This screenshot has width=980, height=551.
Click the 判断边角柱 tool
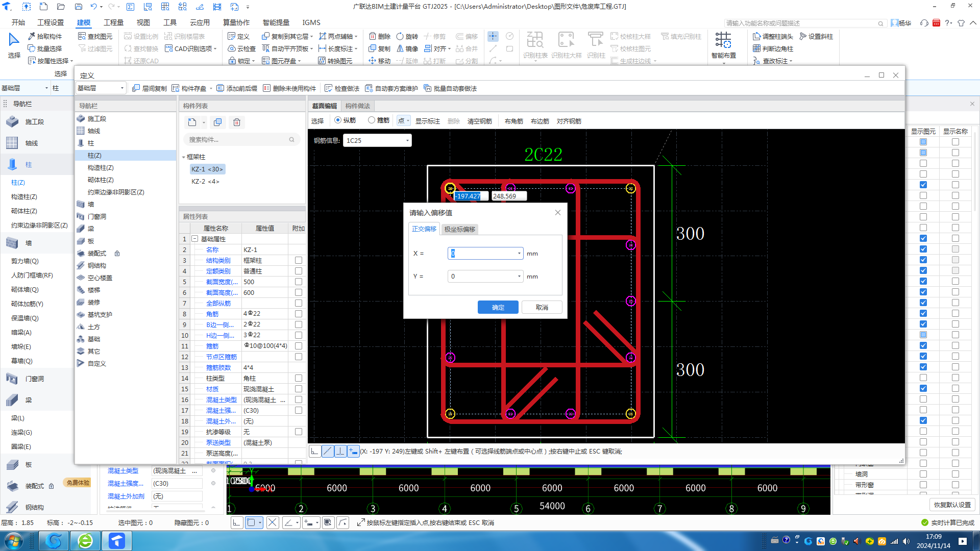(x=773, y=48)
